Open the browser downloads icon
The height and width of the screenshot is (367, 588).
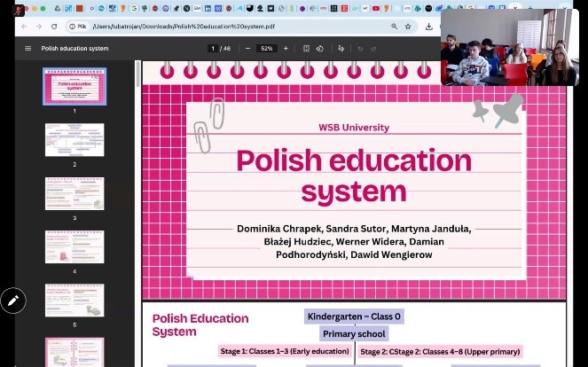coord(428,27)
